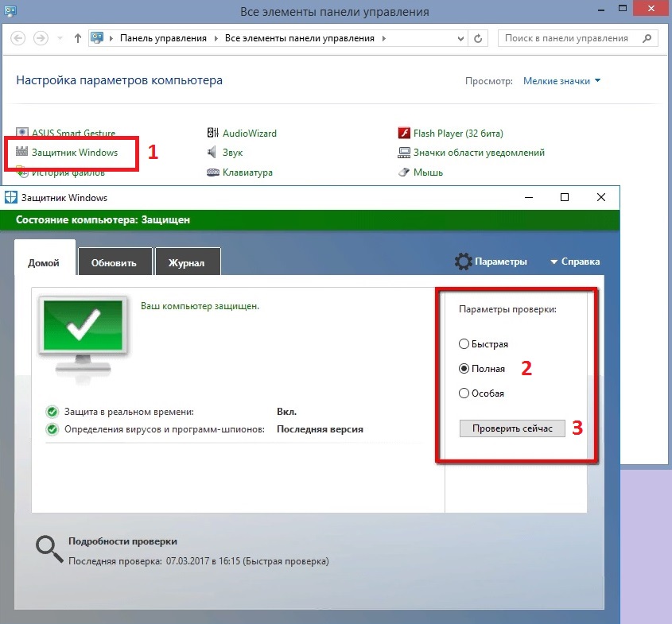Expand the chevron after 'Все элементы панели управления'
Screen dimensions: 672x624
click(x=384, y=38)
